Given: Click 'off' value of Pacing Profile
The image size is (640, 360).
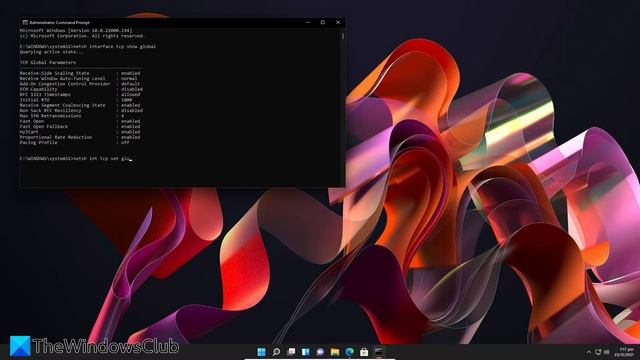Looking at the screenshot, I should click(x=125, y=142).
